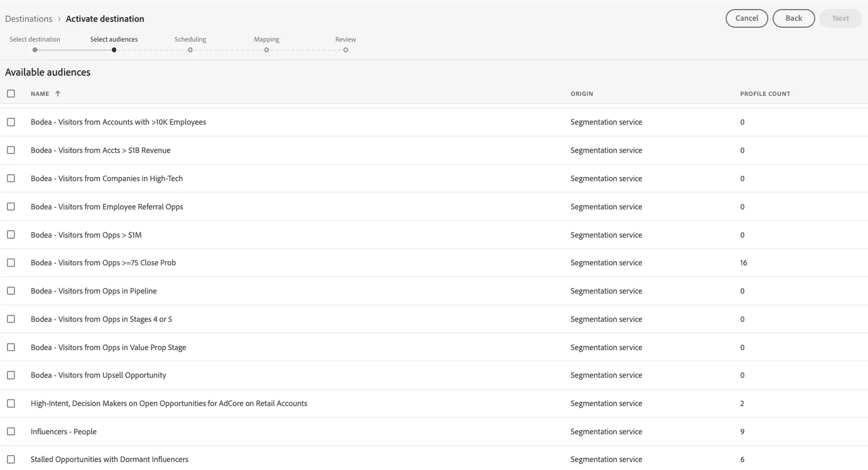Check Visitors from Upsell Opportunity checkbox
The width and height of the screenshot is (868, 470).
pos(11,375)
